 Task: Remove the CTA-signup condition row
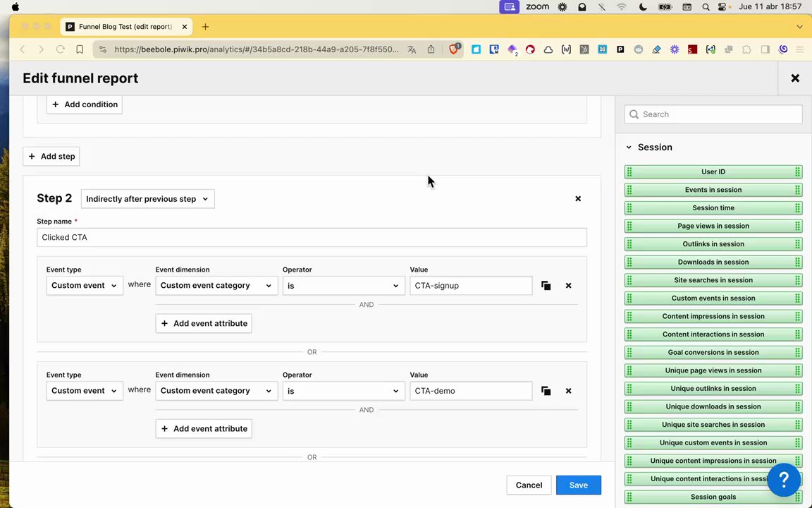568,286
